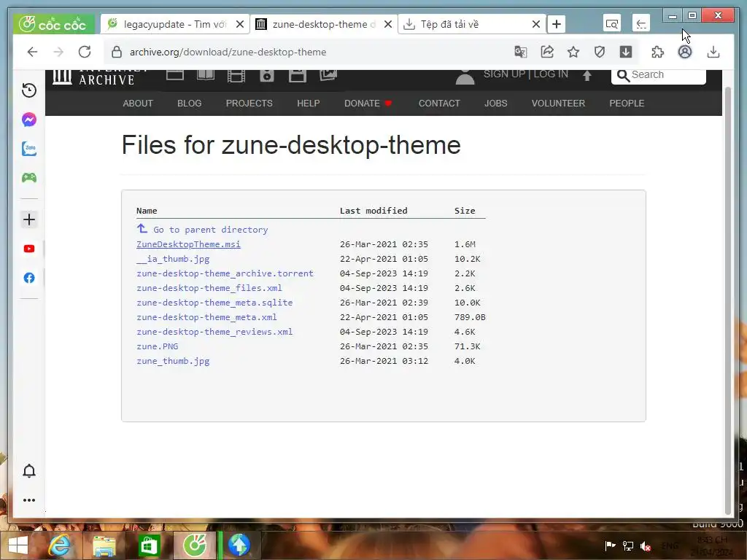Open the VOLUNTEER menu item

[x=558, y=104]
